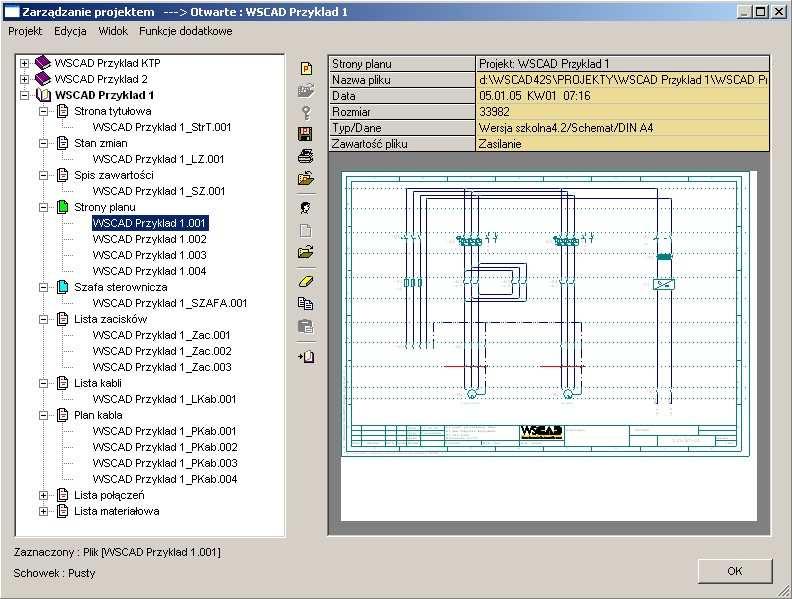Select file WSCAD Przyklad 1_SZ.001
This screenshot has width=792, height=599.
tap(159, 191)
